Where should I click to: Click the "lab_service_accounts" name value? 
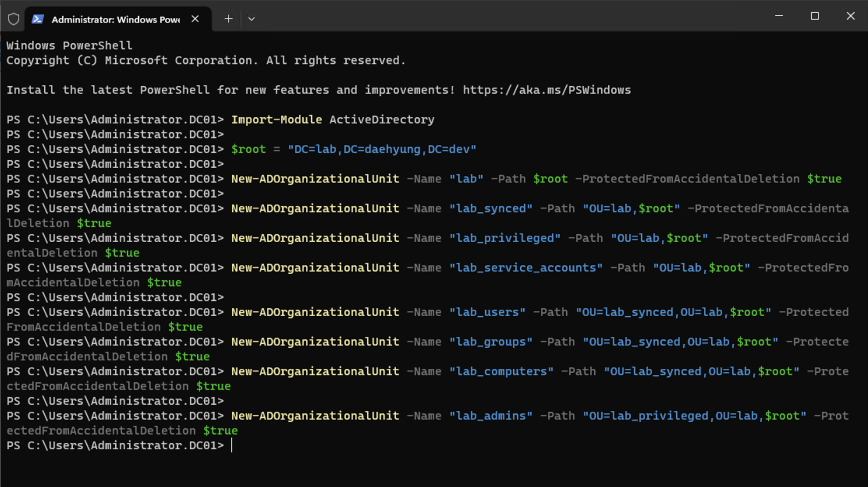526,268
